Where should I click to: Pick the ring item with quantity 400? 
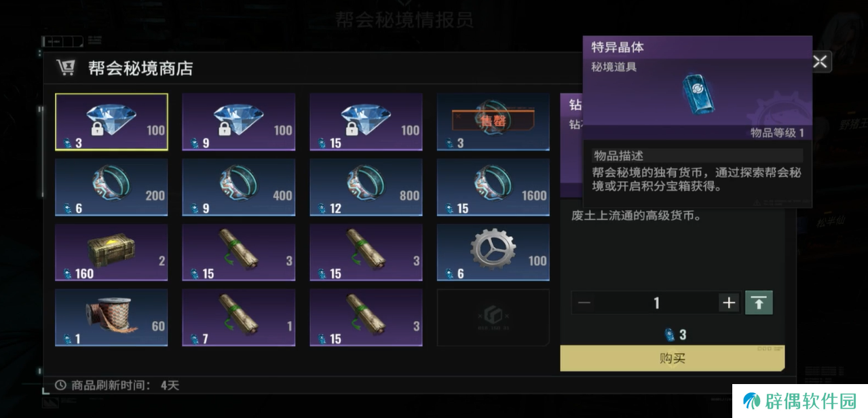239,187
